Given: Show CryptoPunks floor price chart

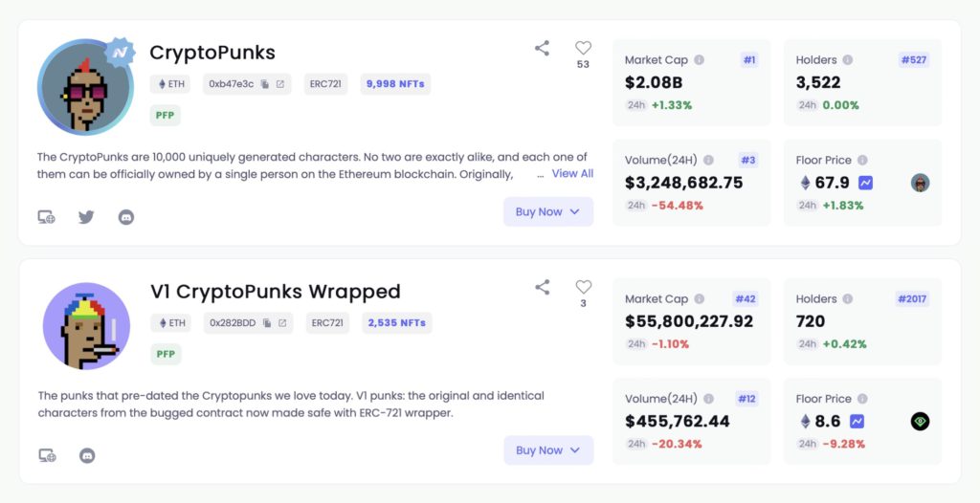Looking at the screenshot, I should (x=865, y=183).
